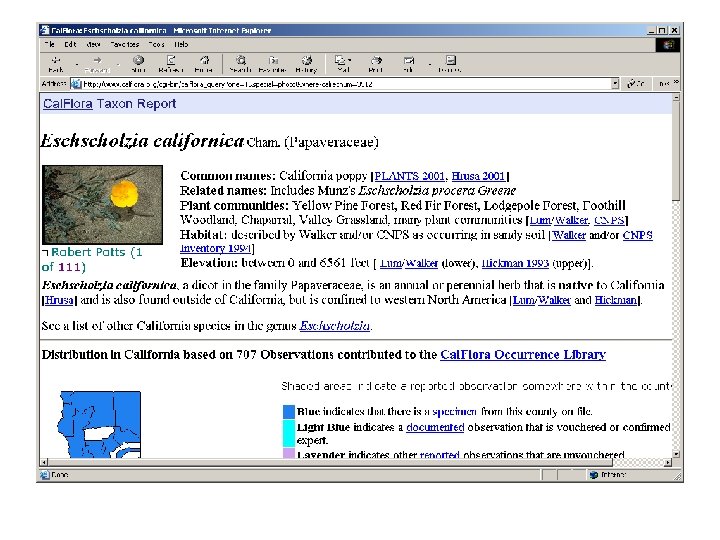Click the Internet zone status bar icon

click(593, 475)
